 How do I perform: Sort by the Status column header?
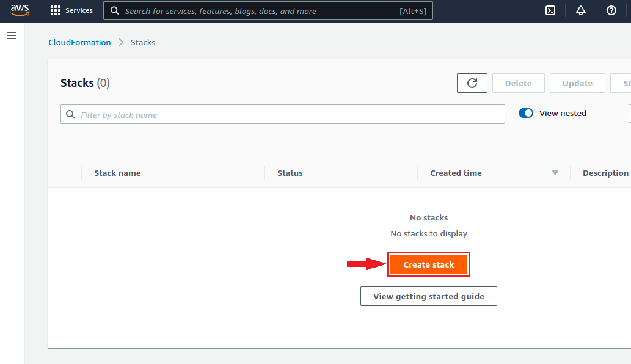pos(290,173)
